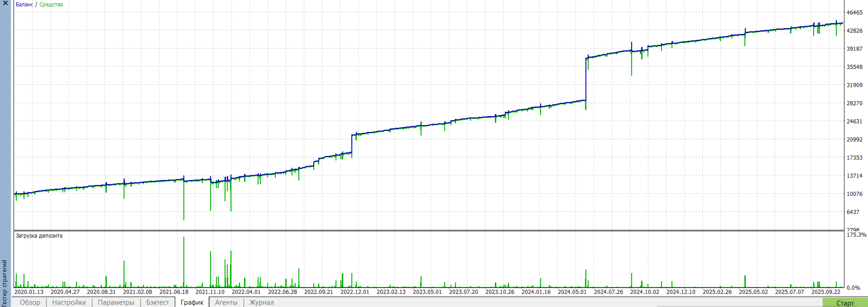Open the Агенты tab

pos(226,302)
